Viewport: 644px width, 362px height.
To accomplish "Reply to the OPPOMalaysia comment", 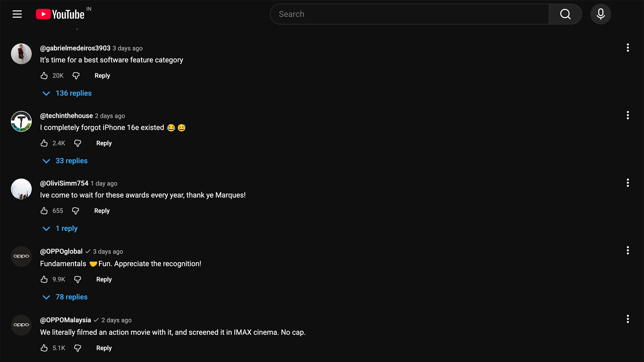I will click(104, 348).
